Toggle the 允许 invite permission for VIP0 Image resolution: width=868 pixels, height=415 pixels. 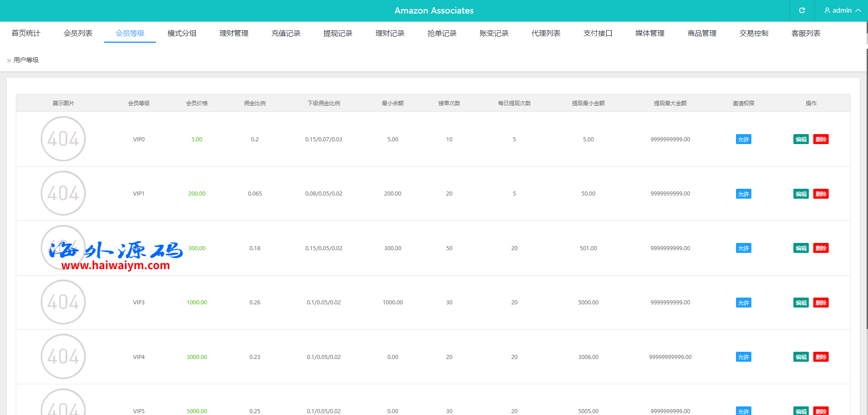point(743,140)
